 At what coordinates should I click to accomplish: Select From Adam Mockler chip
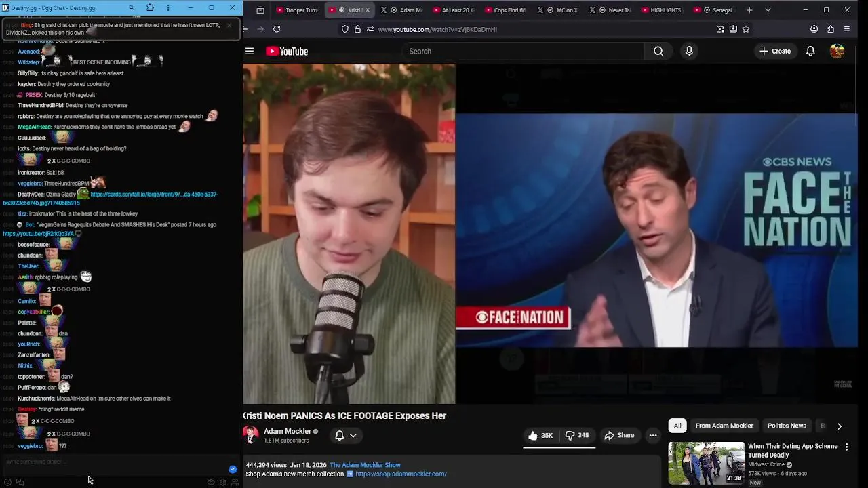pos(724,426)
